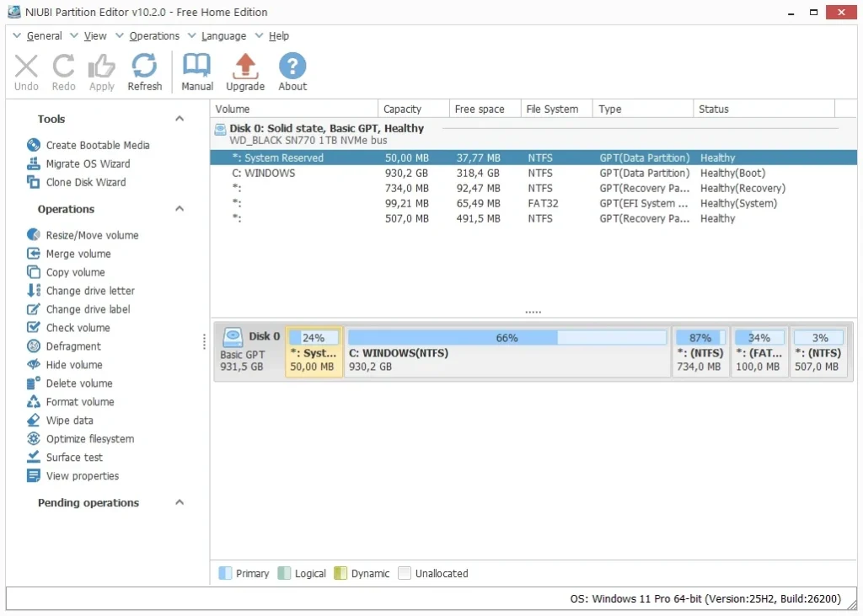
Task: Collapse the Operations section
Action: [x=180, y=209]
